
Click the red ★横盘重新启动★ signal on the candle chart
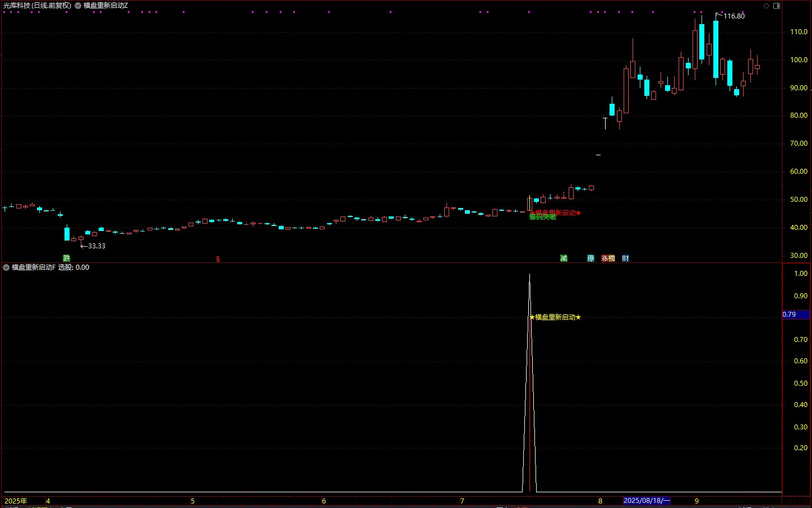[555, 213]
